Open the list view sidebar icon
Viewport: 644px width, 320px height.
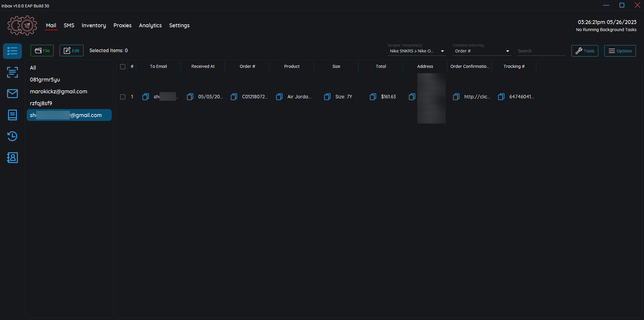click(x=12, y=51)
